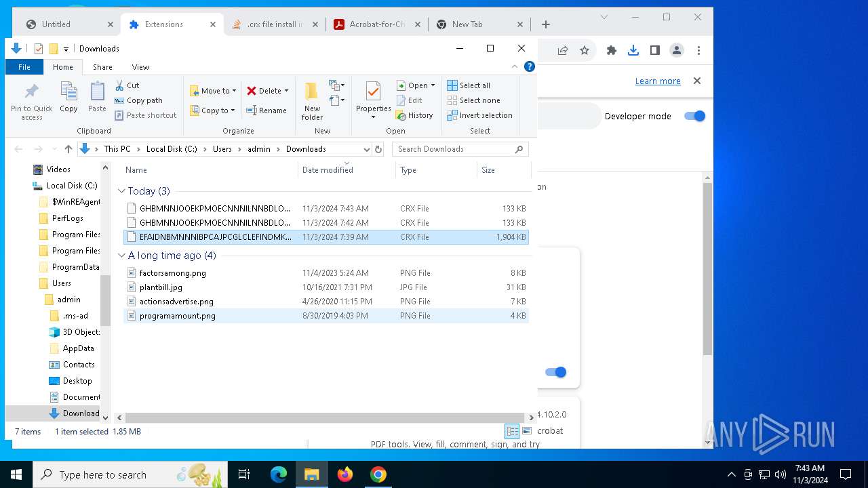868x488 pixels.
Task: Click the Up one level arrow
Action: [68, 149]
